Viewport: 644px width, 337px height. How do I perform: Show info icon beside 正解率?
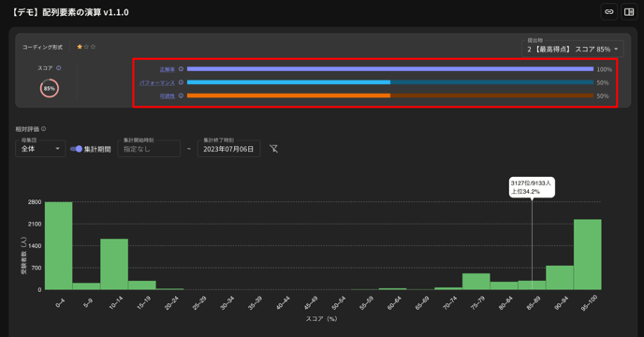point(181,69)
